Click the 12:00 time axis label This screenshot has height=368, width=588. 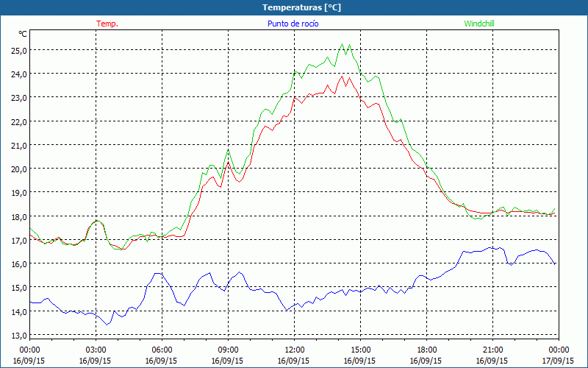coord(295,350)
